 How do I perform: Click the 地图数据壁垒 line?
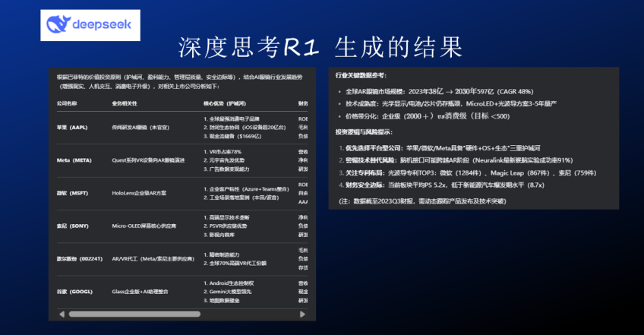(222, 301)
